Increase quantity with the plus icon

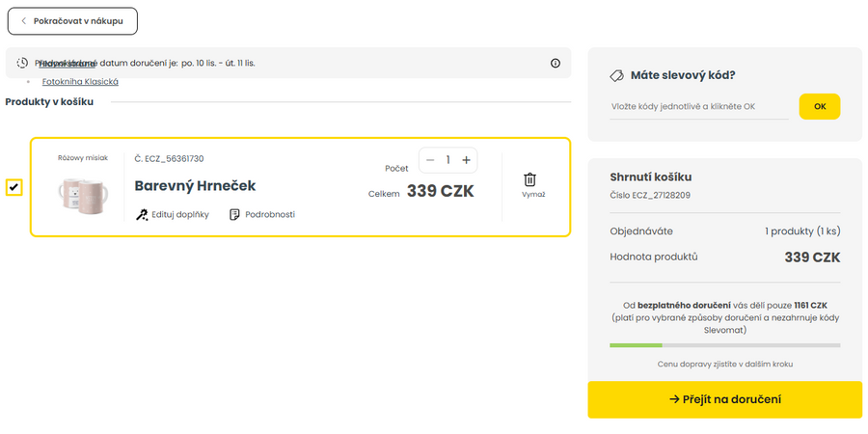click(x=466, y=160)
